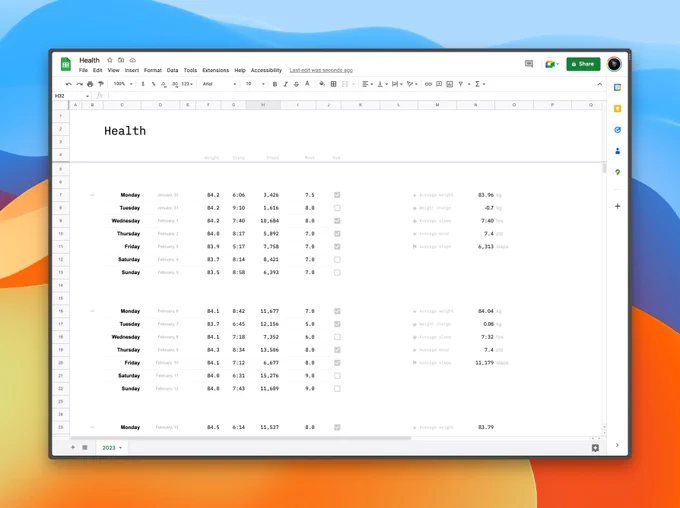Insert a comment from the toolbar

(439, 84)
